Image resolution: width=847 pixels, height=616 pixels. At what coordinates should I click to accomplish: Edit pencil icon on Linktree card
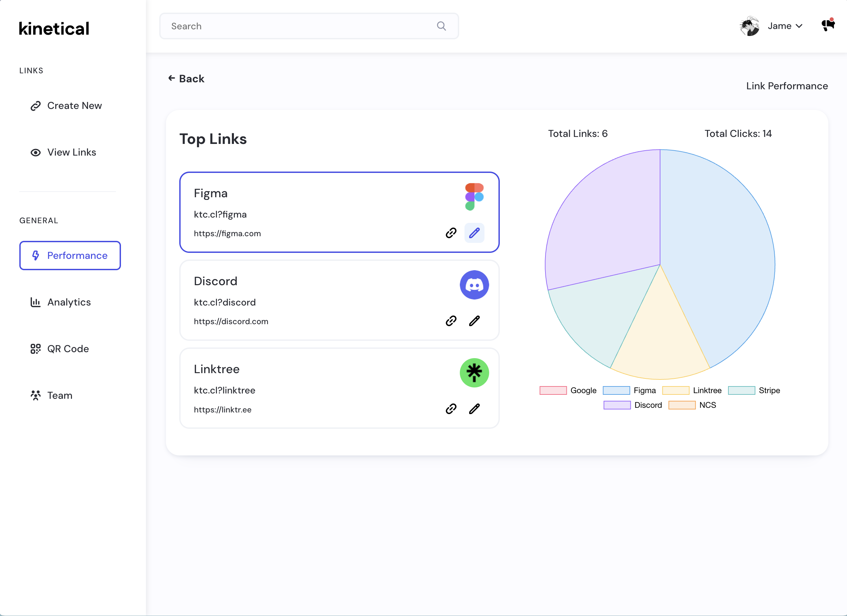pos(474,409)
